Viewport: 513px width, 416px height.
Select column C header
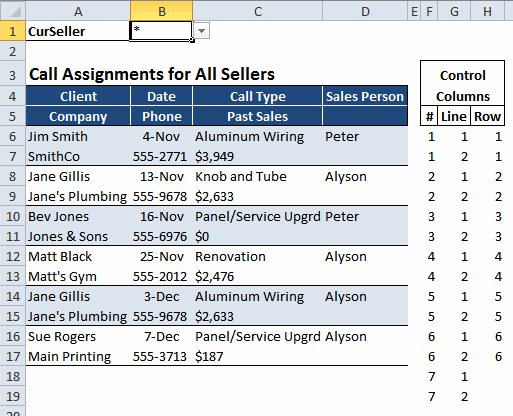point(257,11)
